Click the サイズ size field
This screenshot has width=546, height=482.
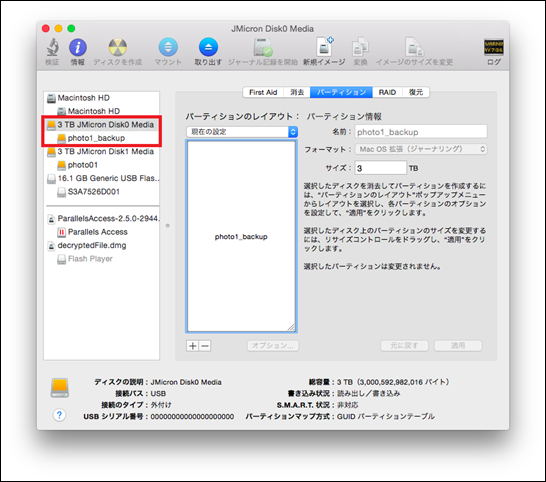381,168
